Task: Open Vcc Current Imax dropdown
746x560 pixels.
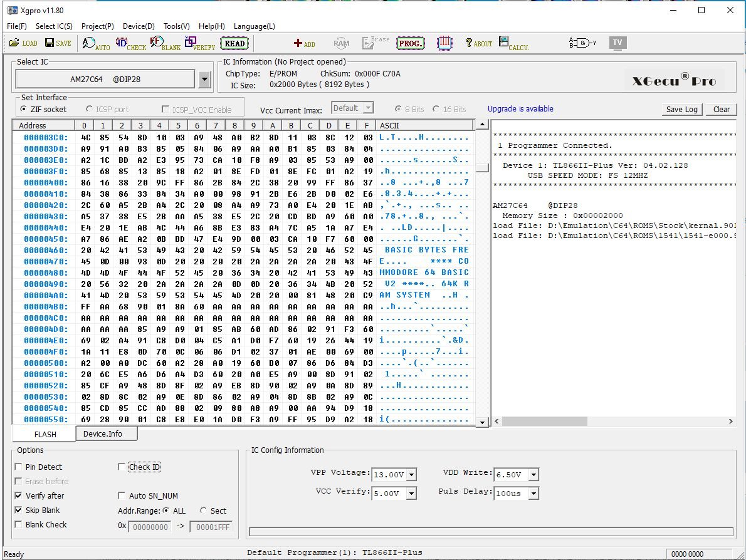Action: (368, 108)
